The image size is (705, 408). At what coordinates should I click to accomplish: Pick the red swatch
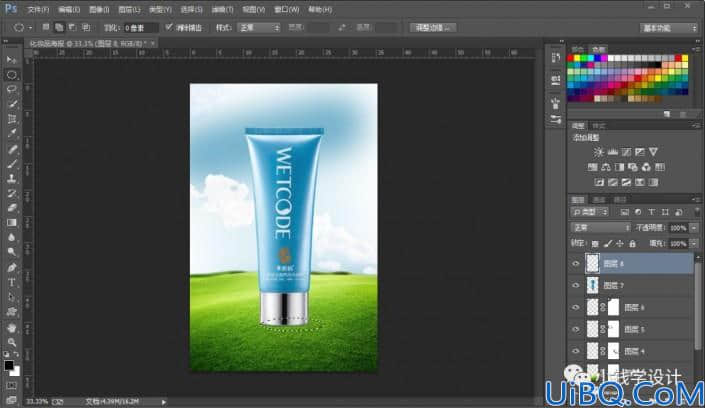point(571,58)
